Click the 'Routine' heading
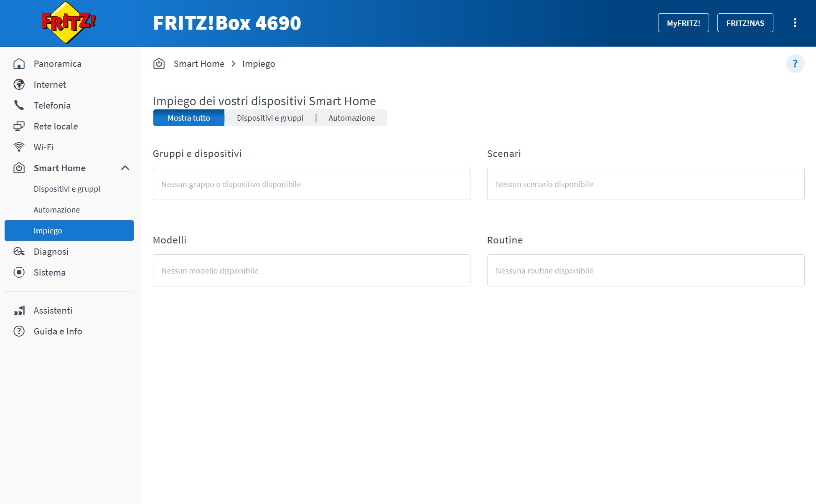The height and width of the screenshot is (504, 816). point(505,240)
